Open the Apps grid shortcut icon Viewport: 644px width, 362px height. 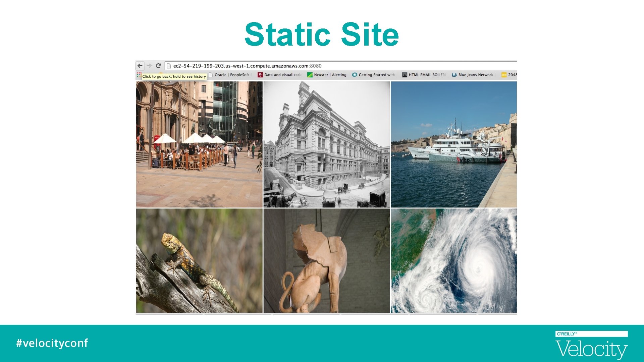(139, 75)
